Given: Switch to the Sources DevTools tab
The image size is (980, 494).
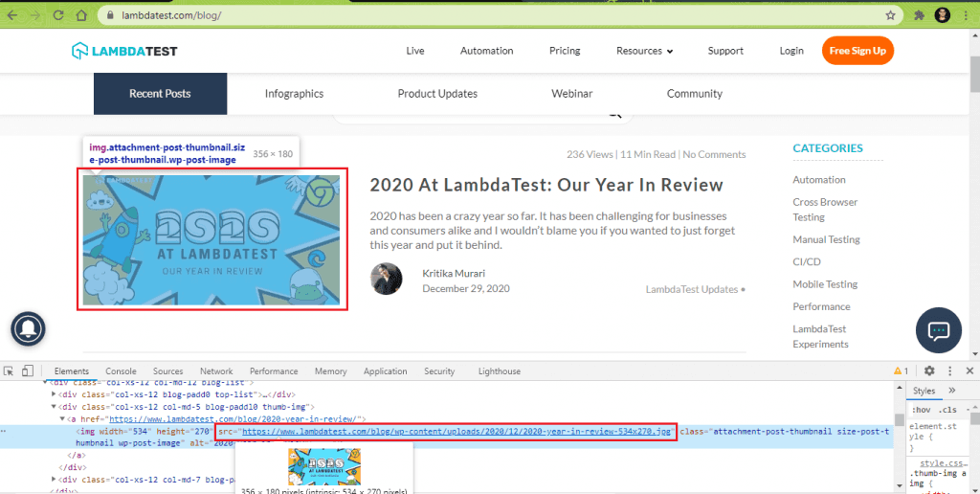Looking at the screenshot, I should tap(168, 371).
